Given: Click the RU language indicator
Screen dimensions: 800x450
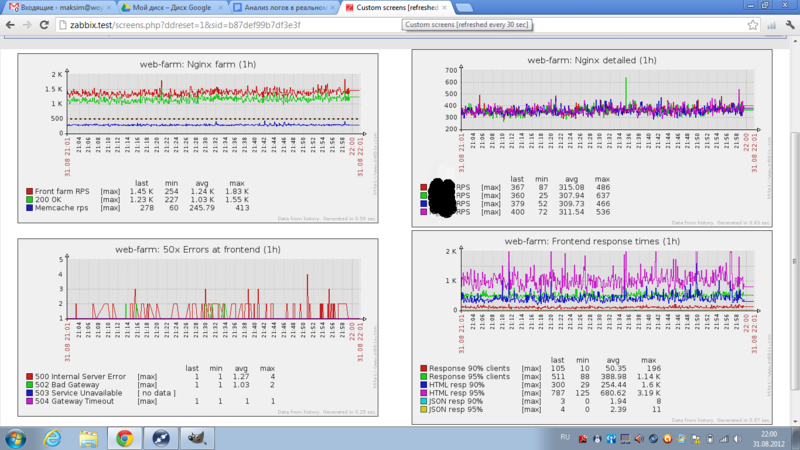Looking at the screenshot, I should [x=565, y=437].
